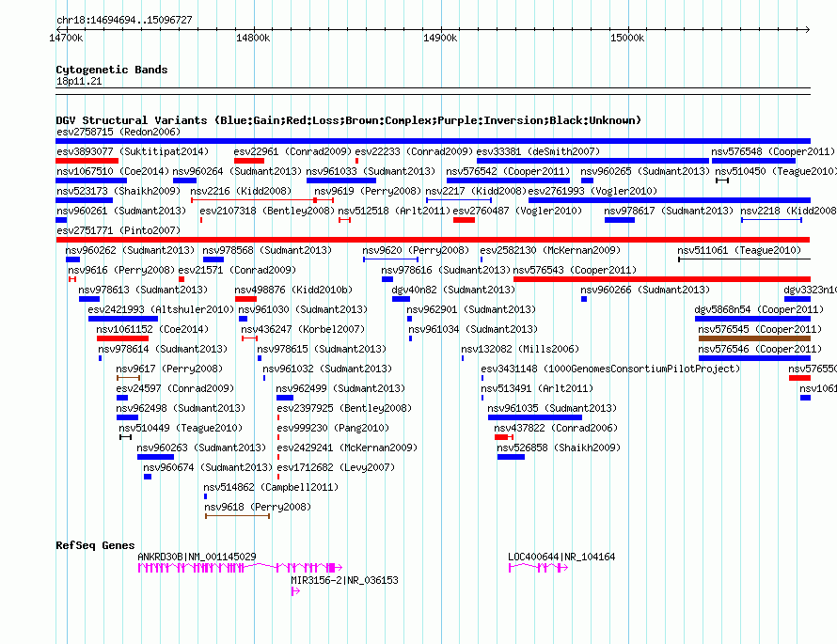This screenshot has width=837, height=644.
Task: Click the esv33381 (deSmith2007) label
Action: click(x=538, y=151)
